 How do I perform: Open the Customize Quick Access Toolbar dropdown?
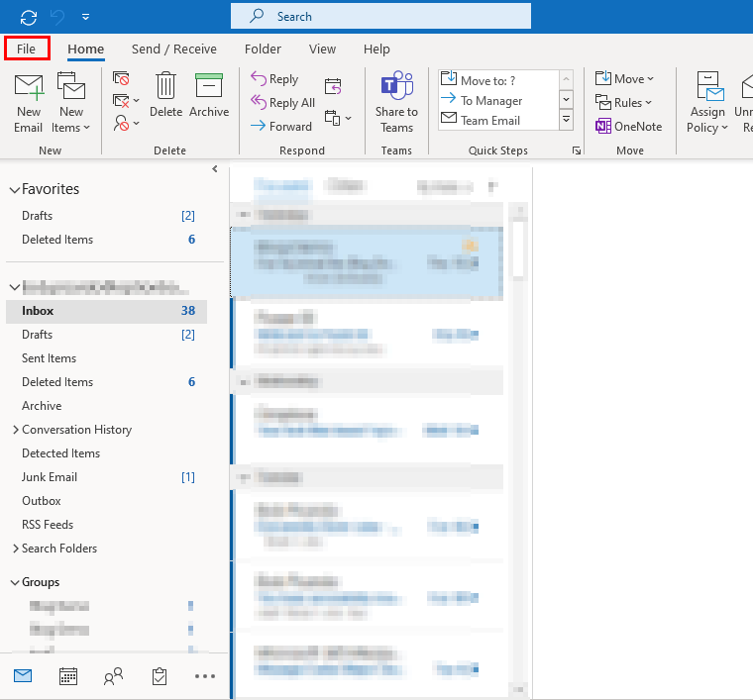(85, 17)
